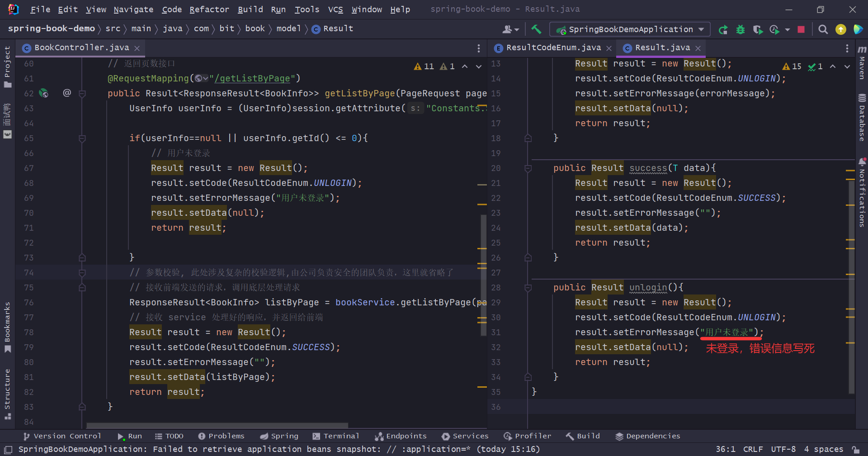The width and height of the screenshot is (868, 456).
Task: Open the Maven tool window
Action: click(862, 62)
